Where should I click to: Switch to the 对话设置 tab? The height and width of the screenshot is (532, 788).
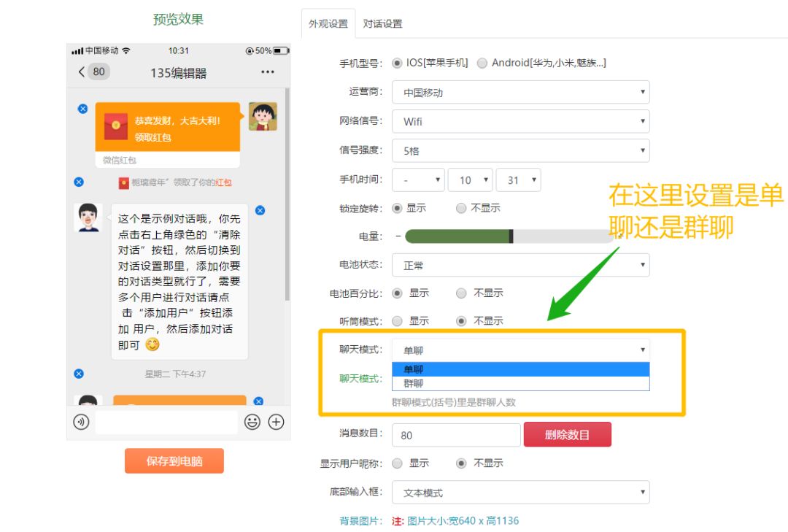383,23
